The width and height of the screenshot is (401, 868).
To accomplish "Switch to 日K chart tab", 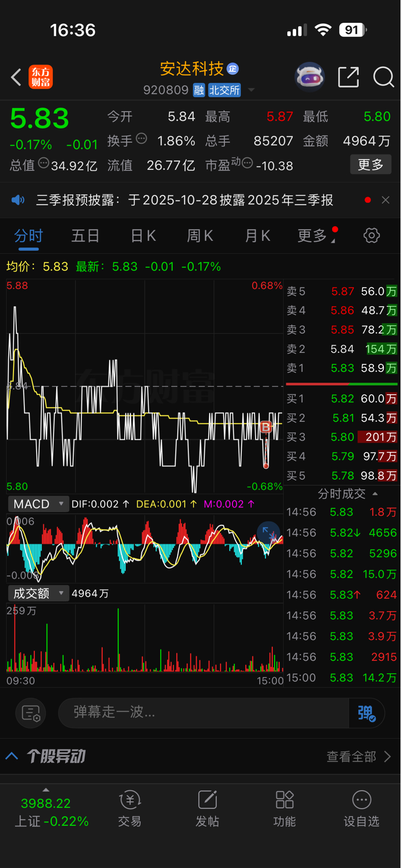I will point(143,236).
